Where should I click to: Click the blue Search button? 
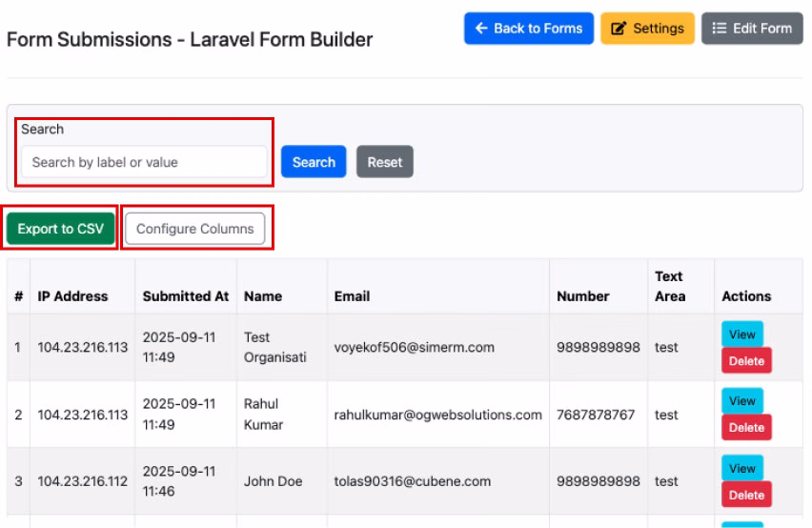point(314,162)
